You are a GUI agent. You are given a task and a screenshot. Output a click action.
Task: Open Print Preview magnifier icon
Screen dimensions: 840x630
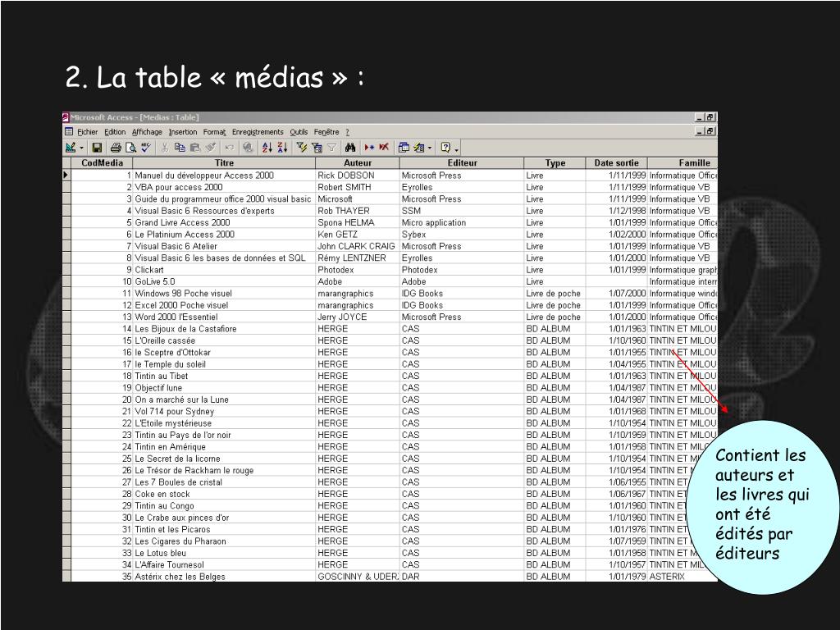pos(130,148)
